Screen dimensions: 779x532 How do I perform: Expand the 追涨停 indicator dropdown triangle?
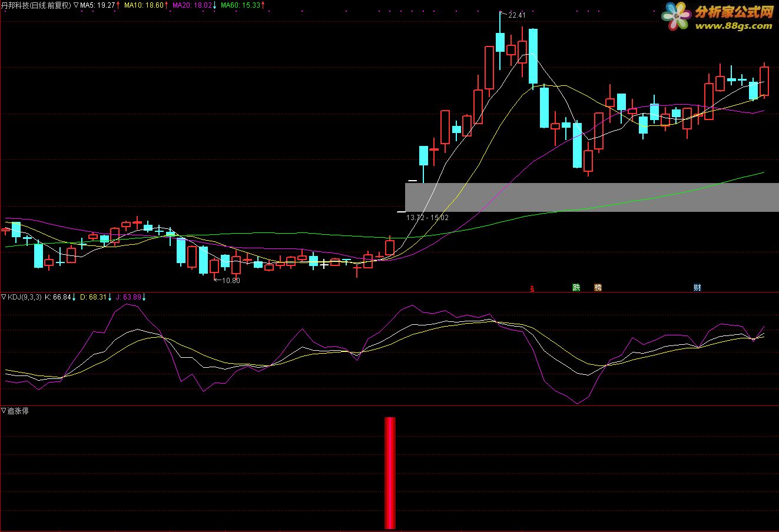(x=4, y=411)
